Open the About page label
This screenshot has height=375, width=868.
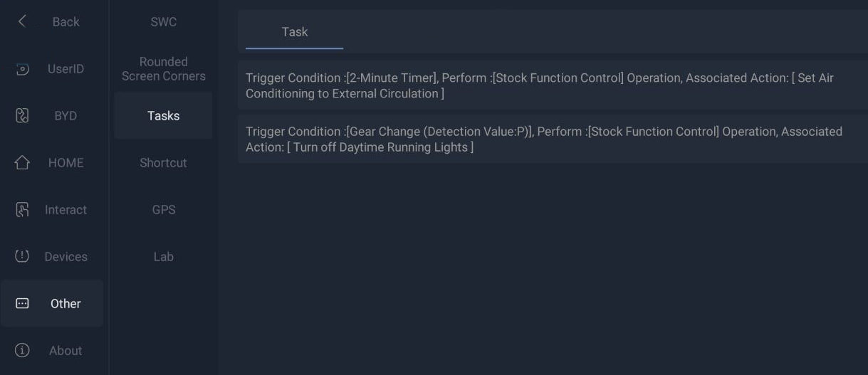tap(66, 351)
